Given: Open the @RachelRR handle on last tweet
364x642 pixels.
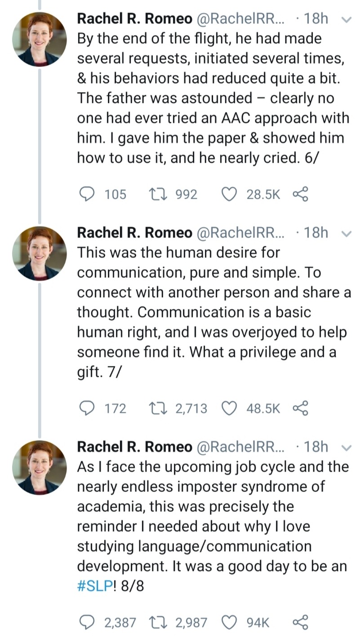Looking at the screenshot, I should click(x=241, y=446).
